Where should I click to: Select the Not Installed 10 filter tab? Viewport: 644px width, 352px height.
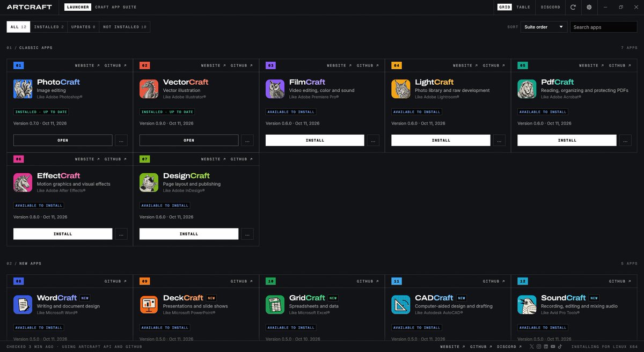125,27
